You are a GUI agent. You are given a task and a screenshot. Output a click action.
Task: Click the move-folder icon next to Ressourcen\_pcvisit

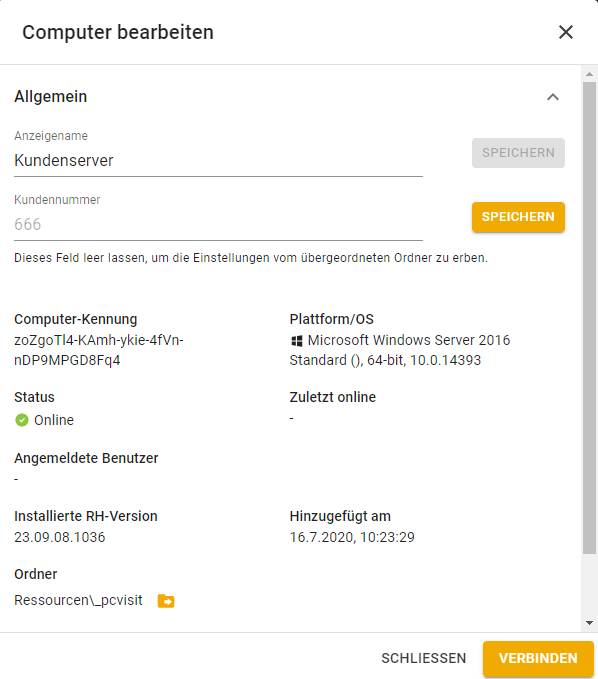point(166,601)
